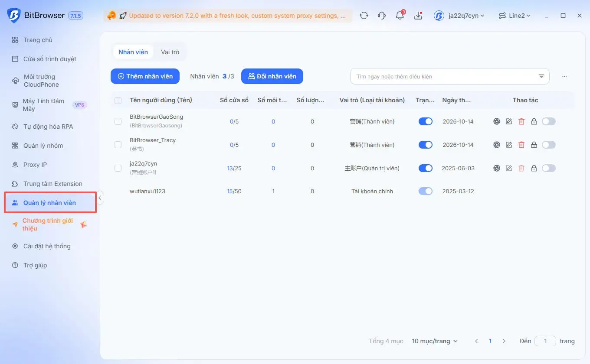Open customer support via the headset icon

(x=382, y=16)
